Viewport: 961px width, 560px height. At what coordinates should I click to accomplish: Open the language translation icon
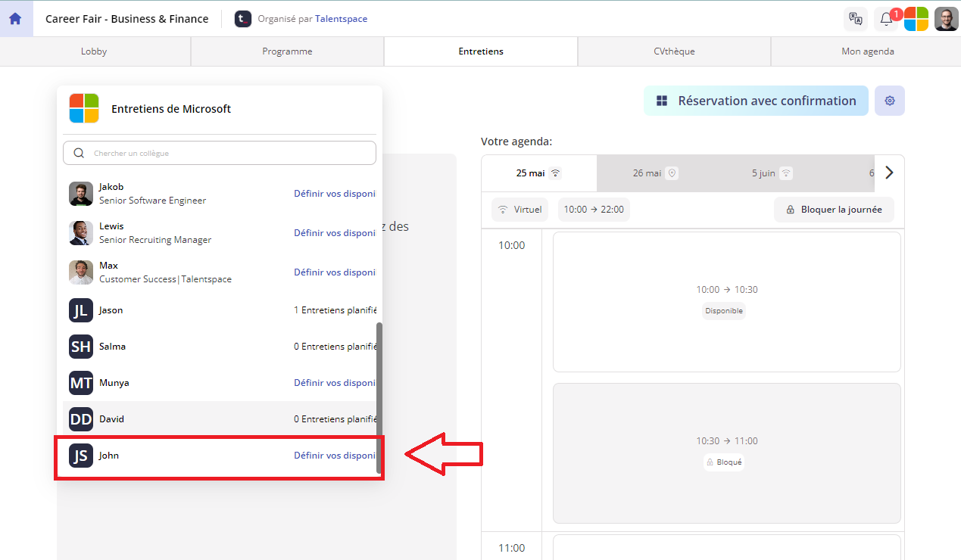(856, 19)
